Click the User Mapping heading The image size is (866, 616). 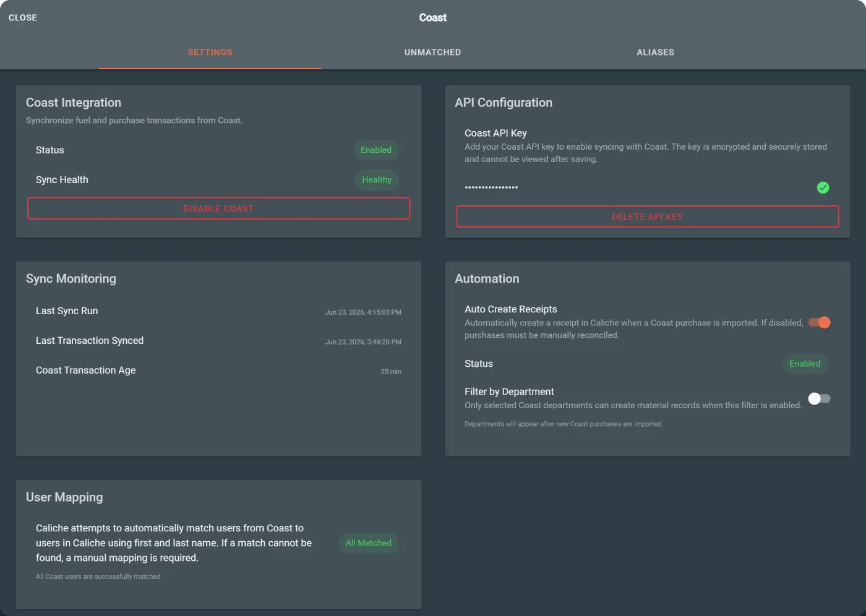64,497
